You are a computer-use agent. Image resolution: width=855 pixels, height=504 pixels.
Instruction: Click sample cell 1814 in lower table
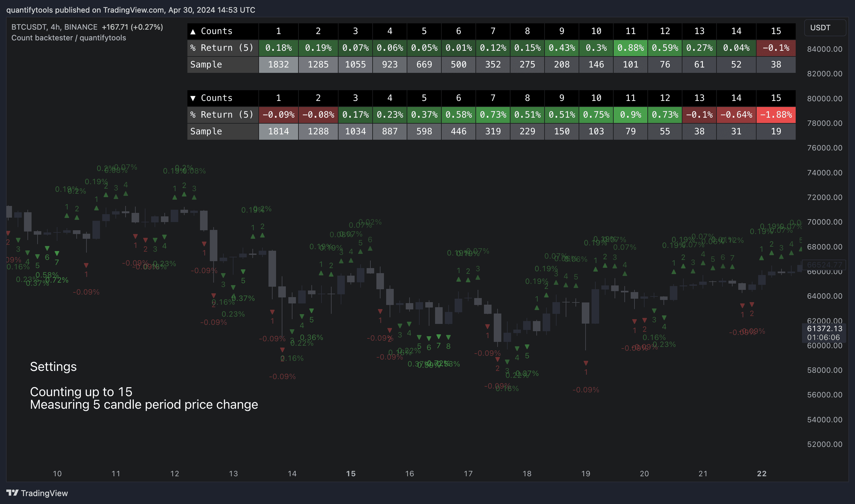pos(278,132)
